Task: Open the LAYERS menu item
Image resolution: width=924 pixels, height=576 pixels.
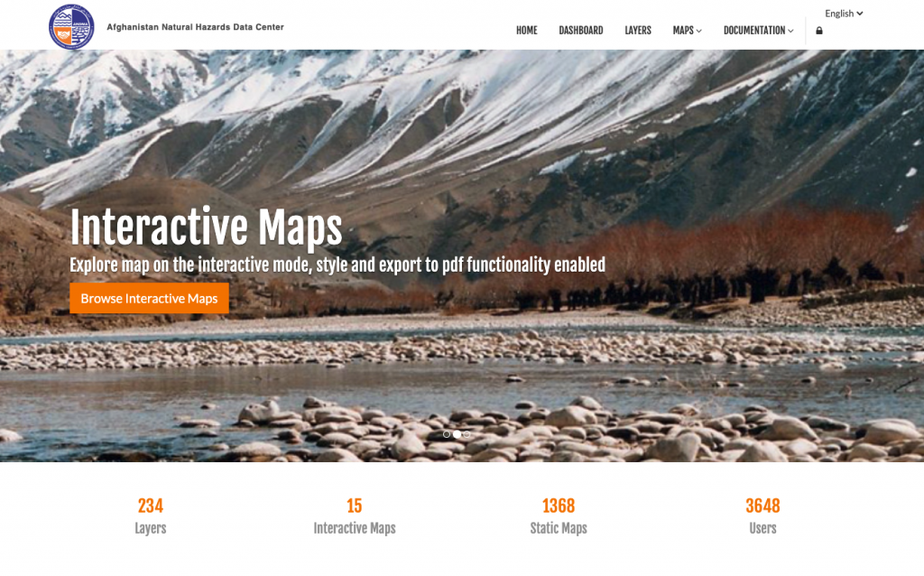Action: click(638, 30)
